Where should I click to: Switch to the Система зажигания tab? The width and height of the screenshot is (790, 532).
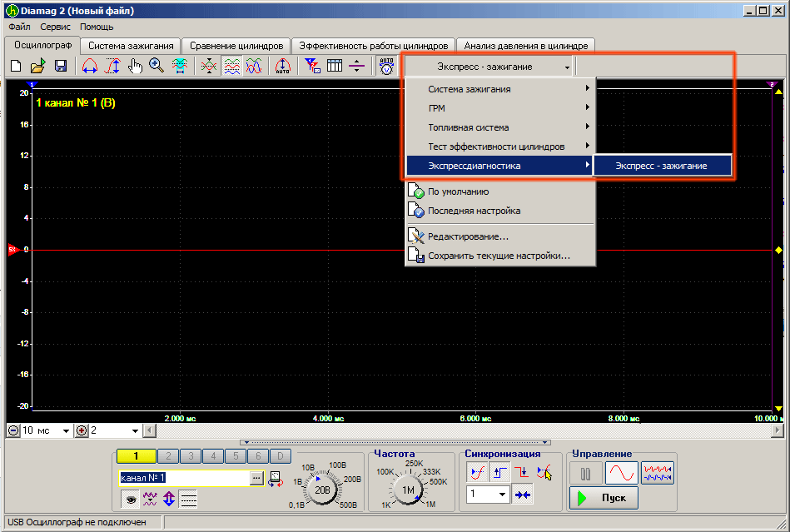[131, 46]
